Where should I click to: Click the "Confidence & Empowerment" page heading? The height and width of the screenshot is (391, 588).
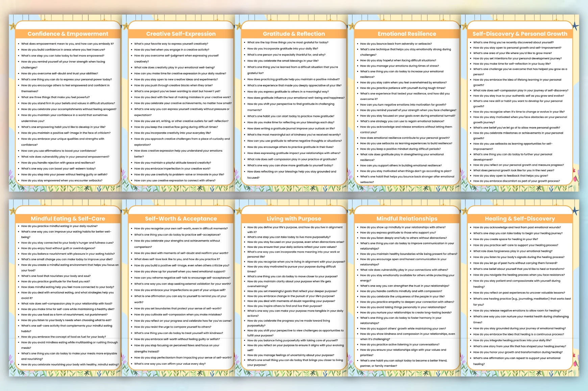pos(68,34)
